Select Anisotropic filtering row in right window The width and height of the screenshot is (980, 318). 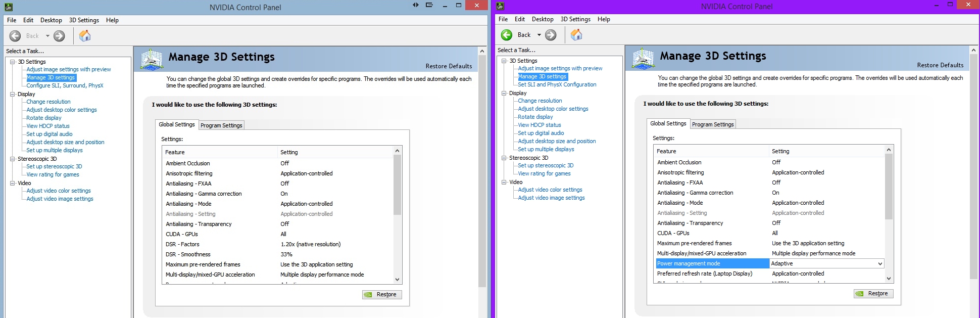pos(769,172)
